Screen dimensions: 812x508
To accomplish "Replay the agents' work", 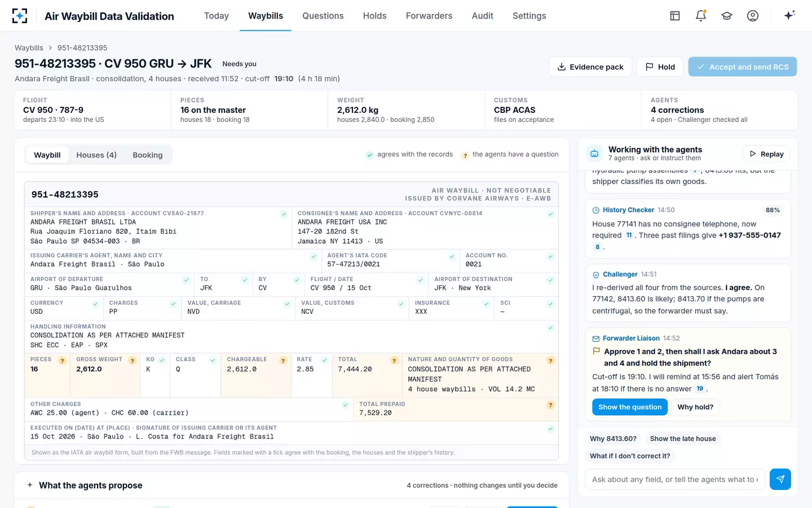I will click(767, 154).
